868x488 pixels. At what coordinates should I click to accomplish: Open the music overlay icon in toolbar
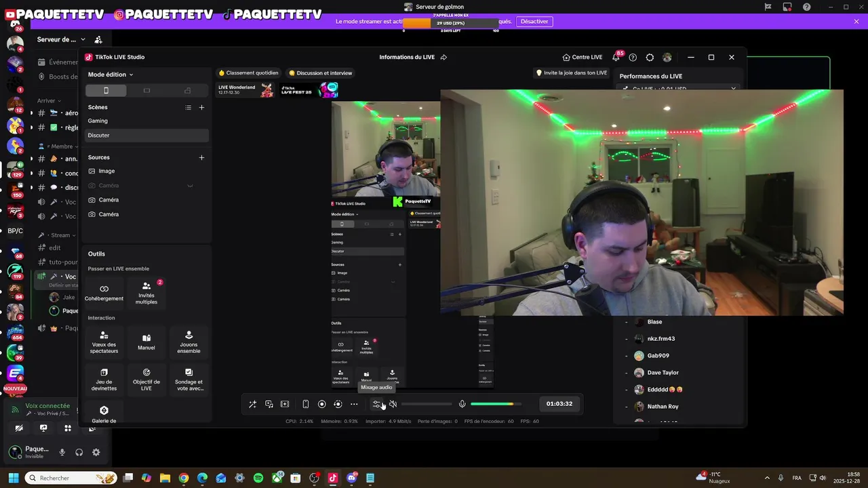pyautogui.click(x=269, y=404)
